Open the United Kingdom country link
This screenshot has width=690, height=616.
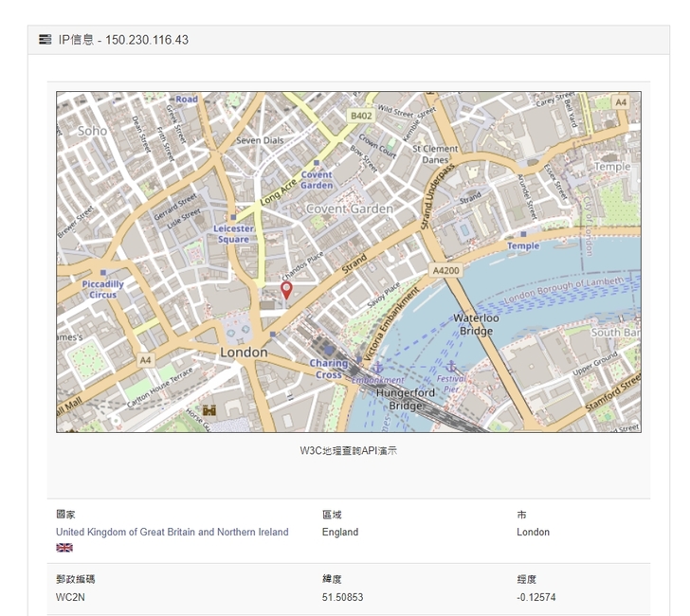pos(172,532)
